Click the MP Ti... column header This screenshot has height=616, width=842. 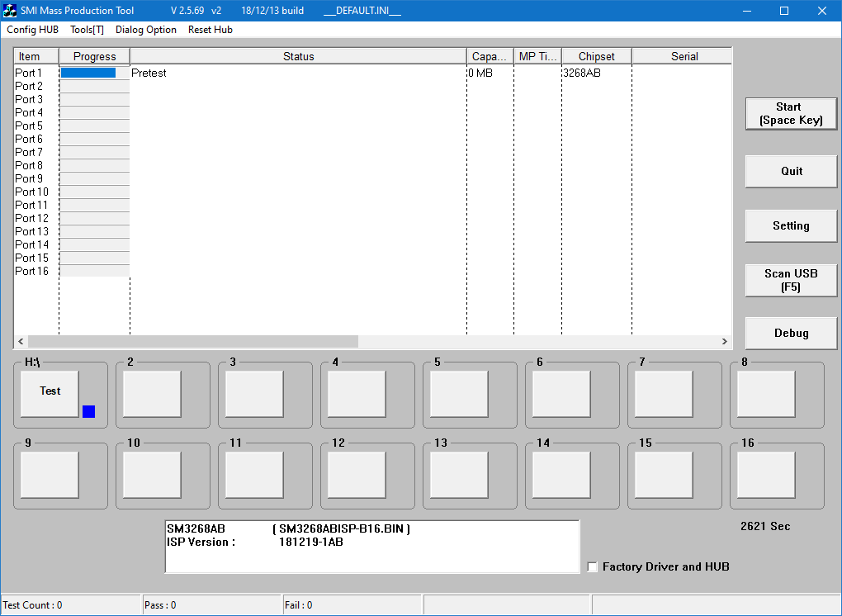(x=537, y=56)
